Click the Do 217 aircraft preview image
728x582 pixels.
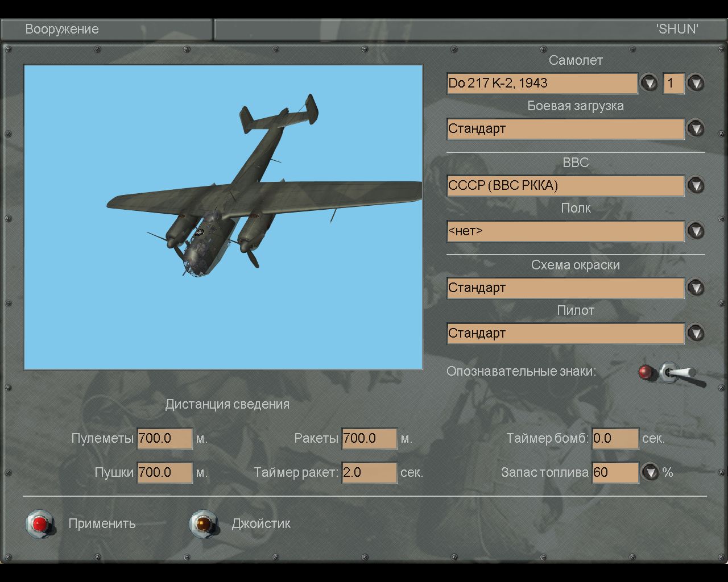(223, 217)
